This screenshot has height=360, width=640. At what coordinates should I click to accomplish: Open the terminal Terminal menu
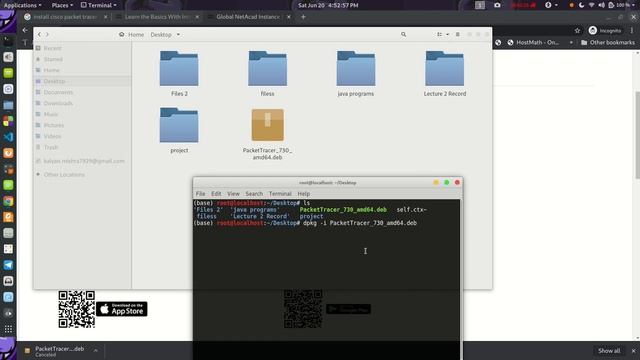coord(280,193)
